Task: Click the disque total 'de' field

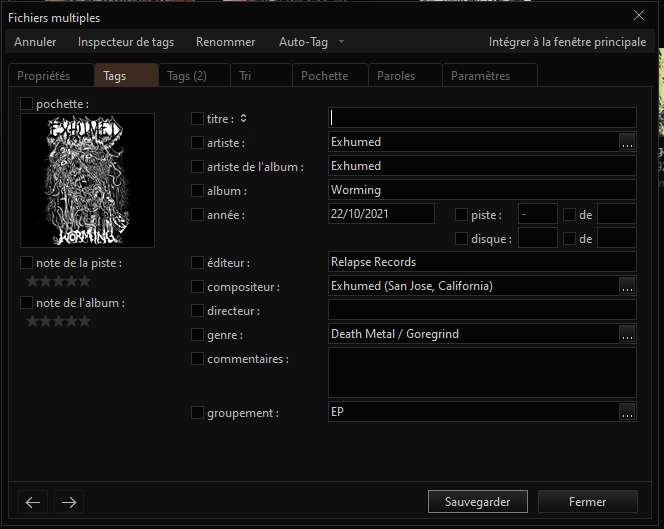Action: pyautogui.click(x=617, y=238)
